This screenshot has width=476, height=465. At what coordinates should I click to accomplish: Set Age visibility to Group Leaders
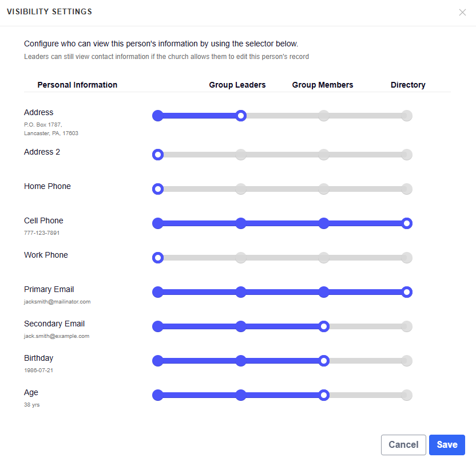[241, 395]
